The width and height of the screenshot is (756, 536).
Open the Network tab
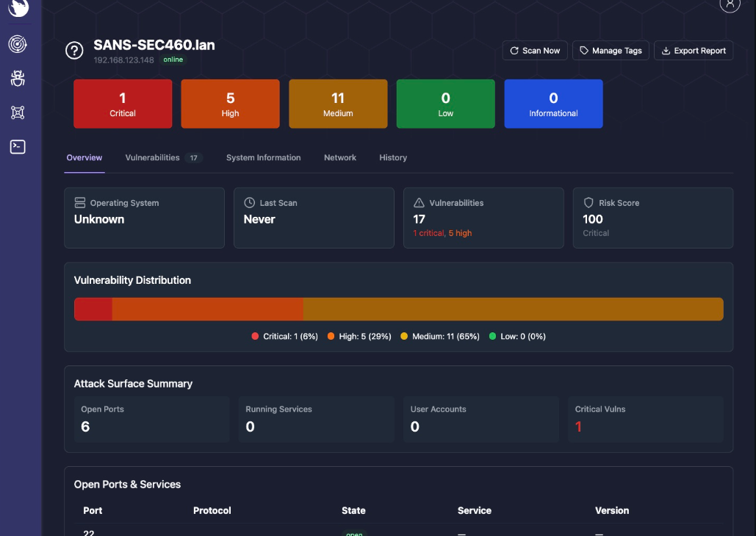pyautogui.click(x=340, y=157)
